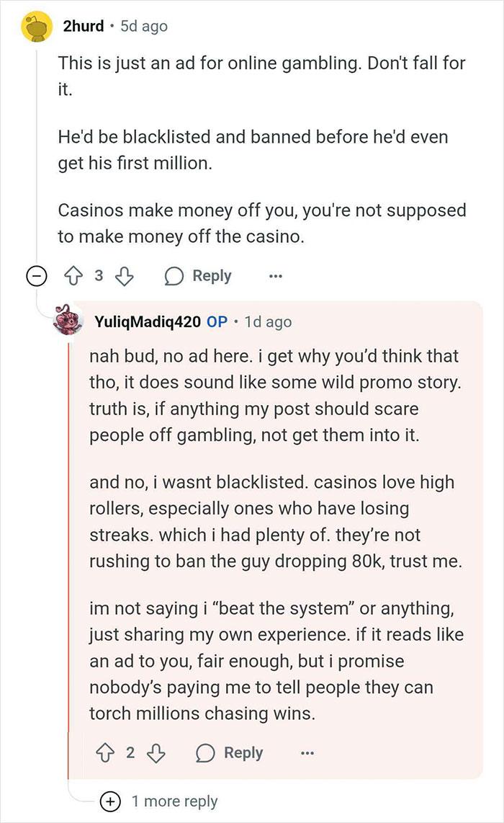Expand the 1 more reply thread
504x823 pixels.
175,801
